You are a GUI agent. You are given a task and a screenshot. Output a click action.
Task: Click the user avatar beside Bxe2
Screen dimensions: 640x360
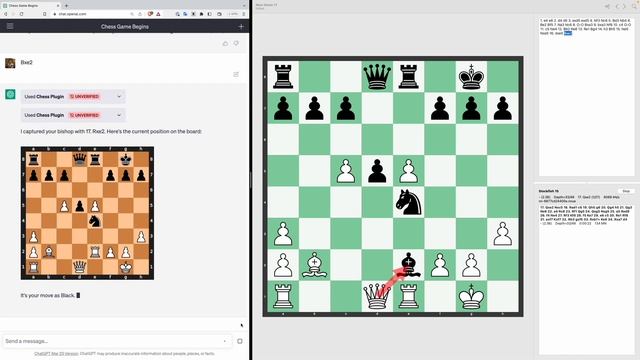pyautogui.click(x=10, y=63)
